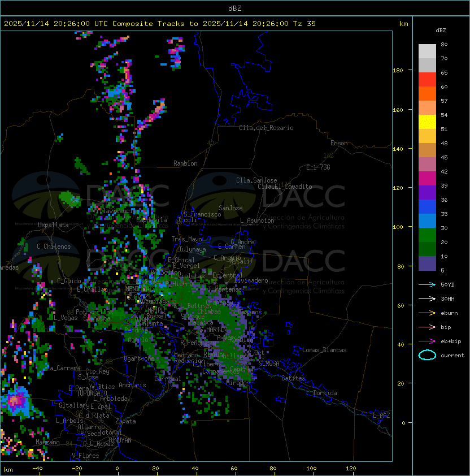Click the 'Catitas' map label
The height and width of the screenshot is (476, 470).
[x=293, y=378]
